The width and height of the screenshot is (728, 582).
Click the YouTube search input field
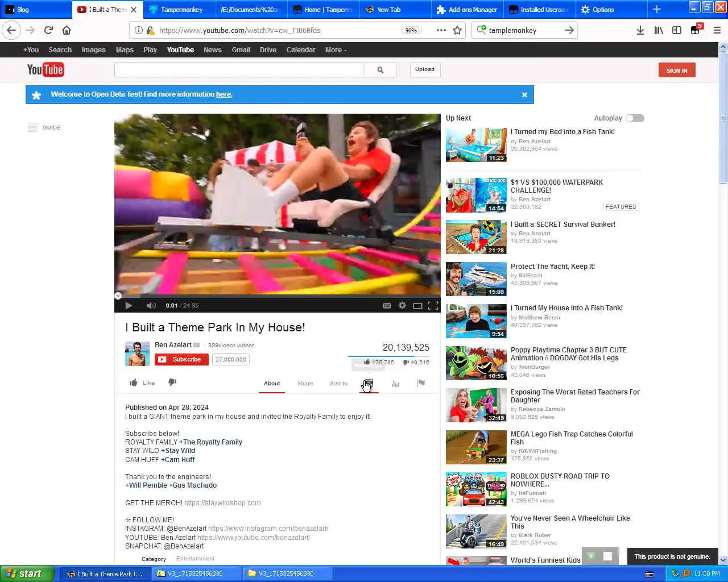(x=239, y=70)
